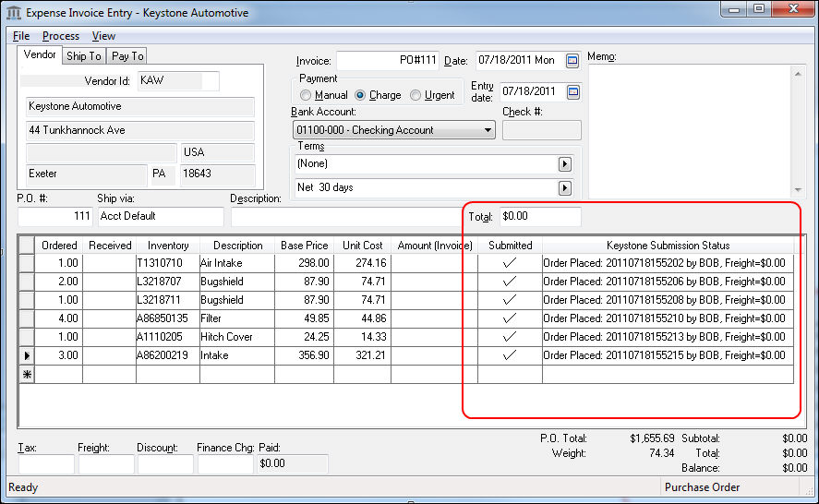
Task: Click unit cost cell 321.21
Action: 363,355
